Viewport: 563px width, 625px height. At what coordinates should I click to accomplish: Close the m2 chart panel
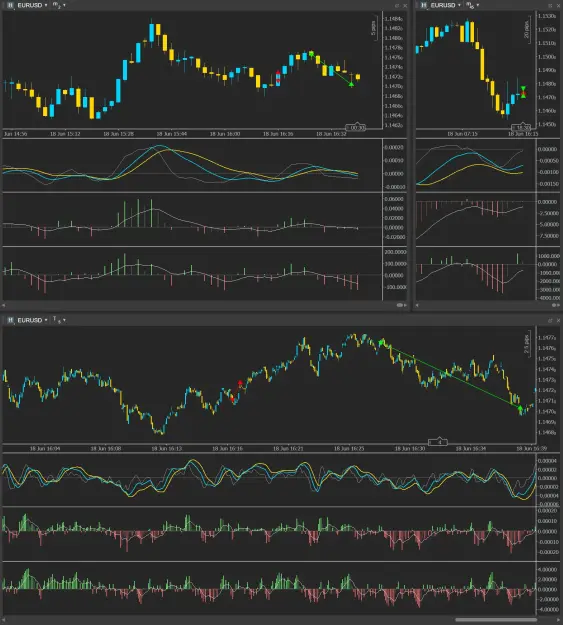tap(405, 6)
